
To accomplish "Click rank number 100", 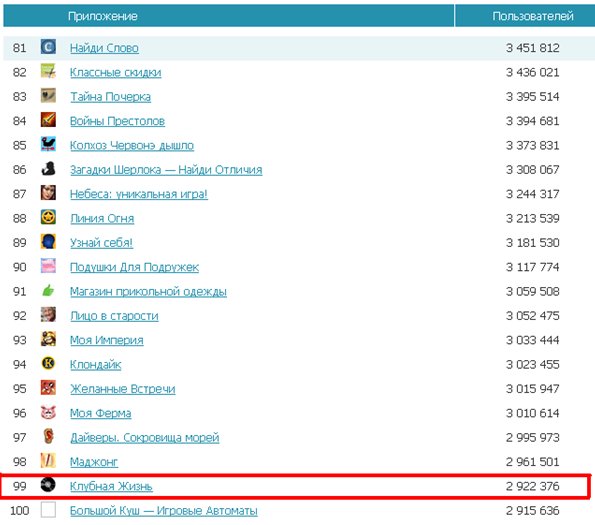I will point(19,510).
